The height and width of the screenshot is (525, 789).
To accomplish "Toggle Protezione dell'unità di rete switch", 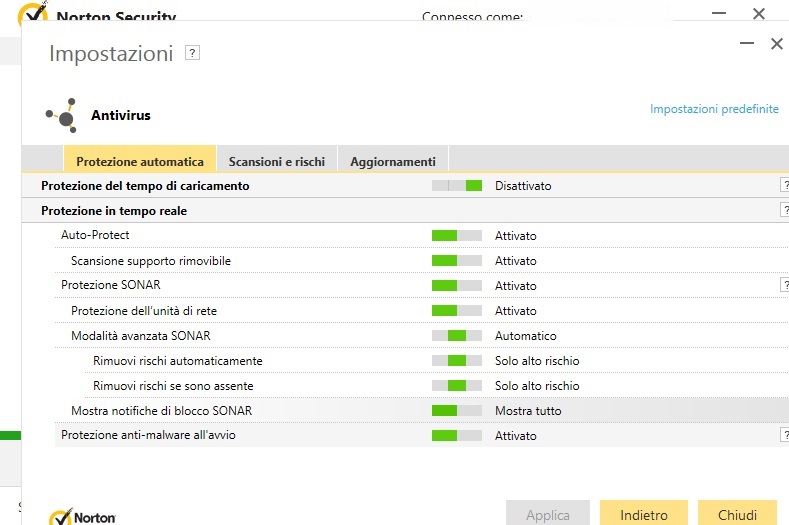I will pyautogui.click(x=457, y=311).
